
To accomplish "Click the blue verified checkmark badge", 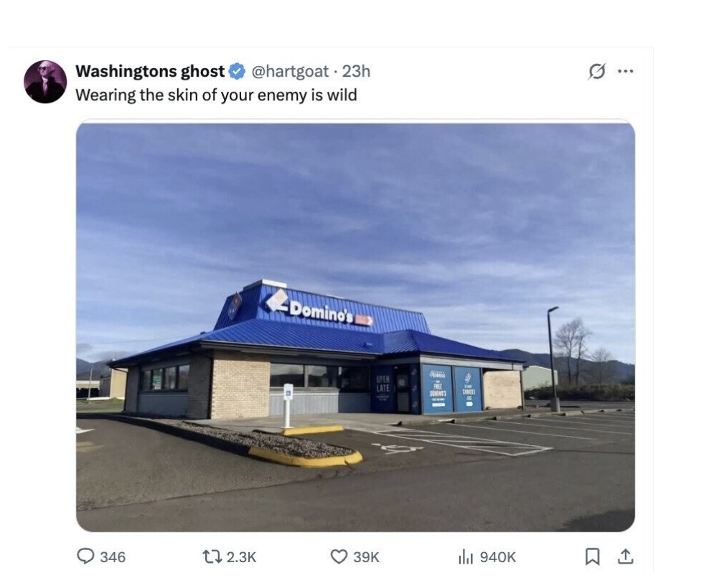I will 237,71.
